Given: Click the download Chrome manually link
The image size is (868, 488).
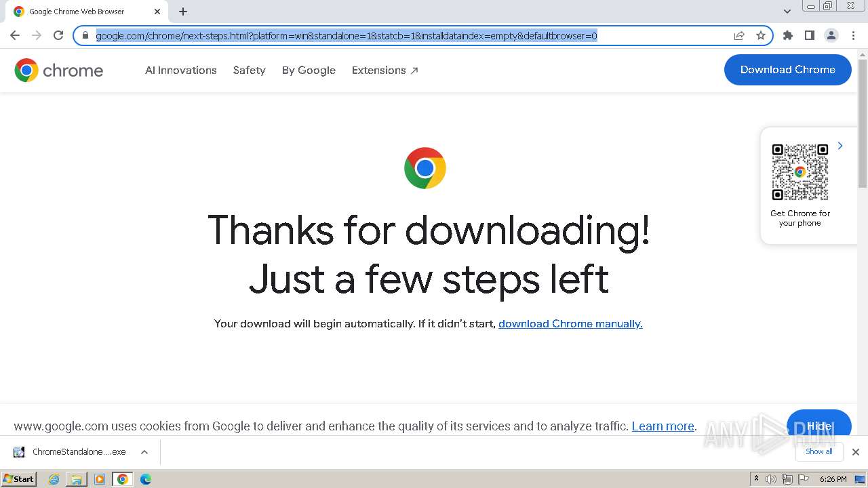Looking at the screenshot, I should (x=570, y=324).
